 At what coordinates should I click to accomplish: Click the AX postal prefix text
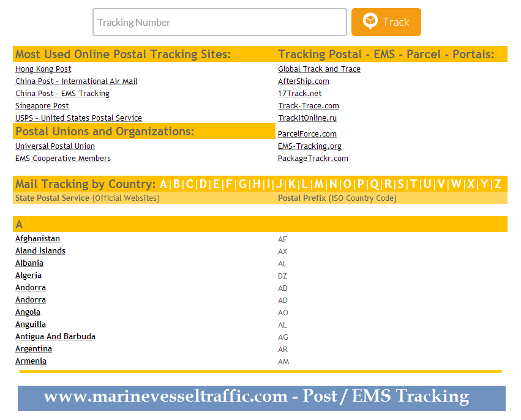(283, 252)
